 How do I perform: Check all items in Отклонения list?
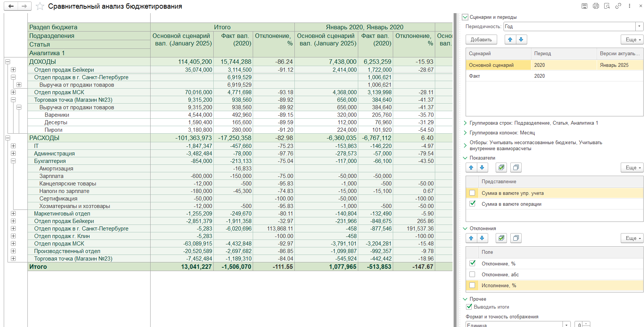click(501, 238)
